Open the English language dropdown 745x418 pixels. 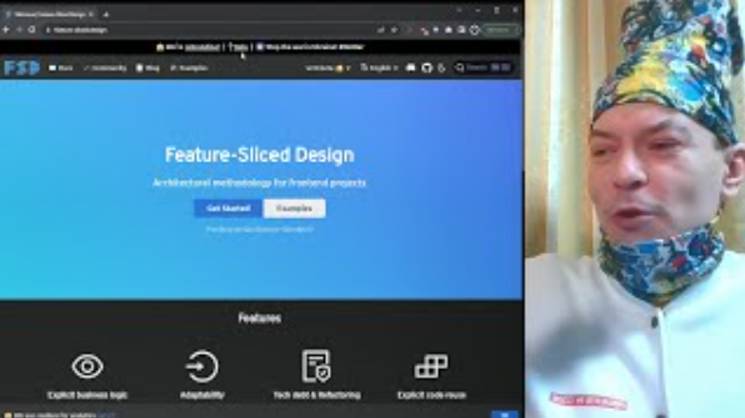[379, 68]
